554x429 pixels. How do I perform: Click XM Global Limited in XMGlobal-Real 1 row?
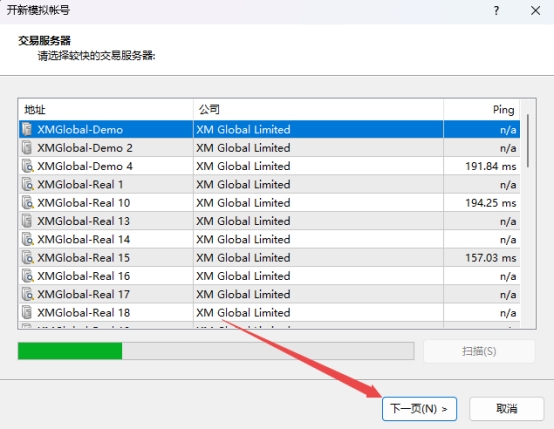pyautogui.click(x=243, y=185)
